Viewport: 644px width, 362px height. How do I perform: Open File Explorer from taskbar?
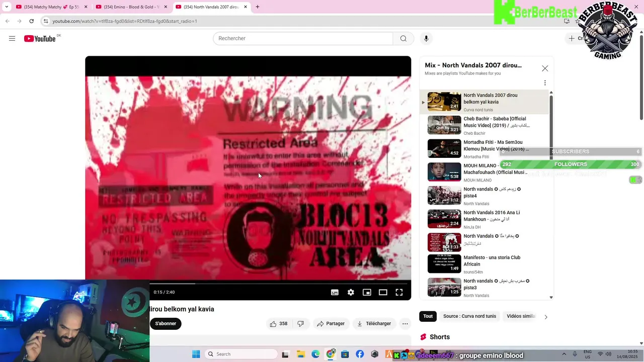pos(300,354)
